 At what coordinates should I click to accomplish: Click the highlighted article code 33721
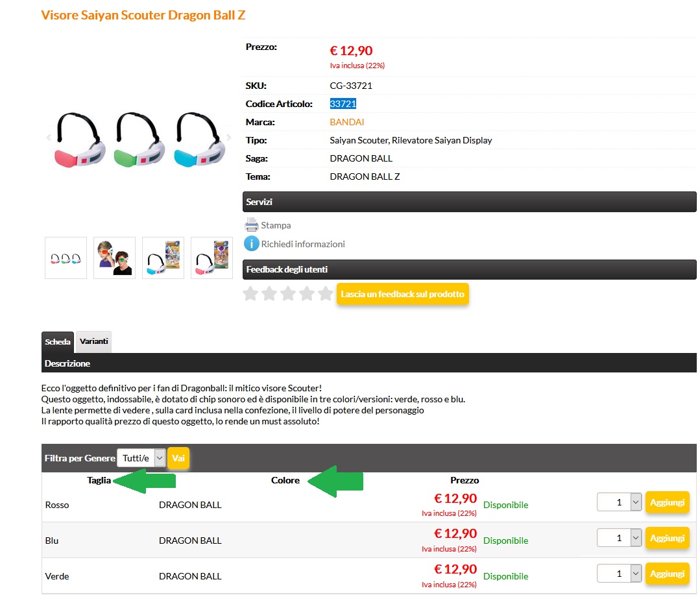pos(343,104)
